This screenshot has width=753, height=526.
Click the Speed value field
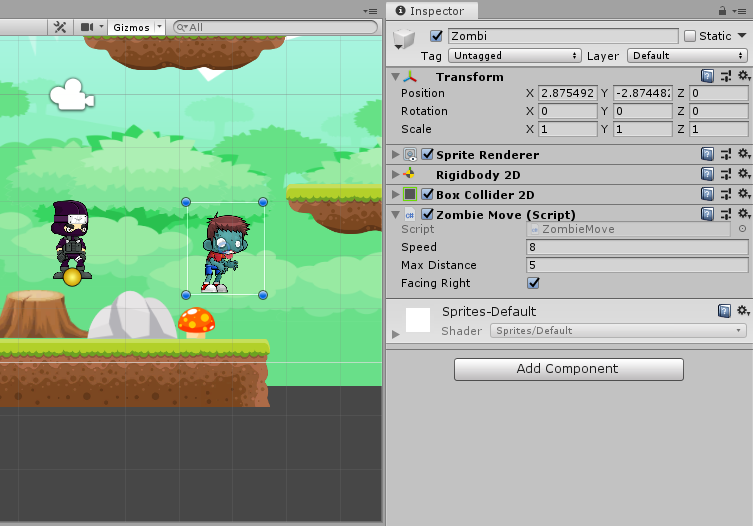pos(636,247)
